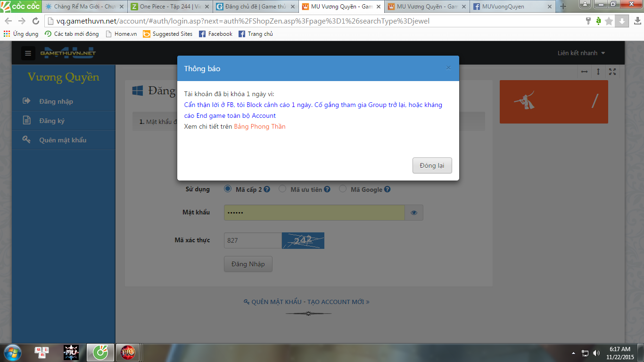Image resolution: width=644 pixels, height=362 pixels.
Task: Select the Mã Google radio option
Action: [x=343, y=189]
